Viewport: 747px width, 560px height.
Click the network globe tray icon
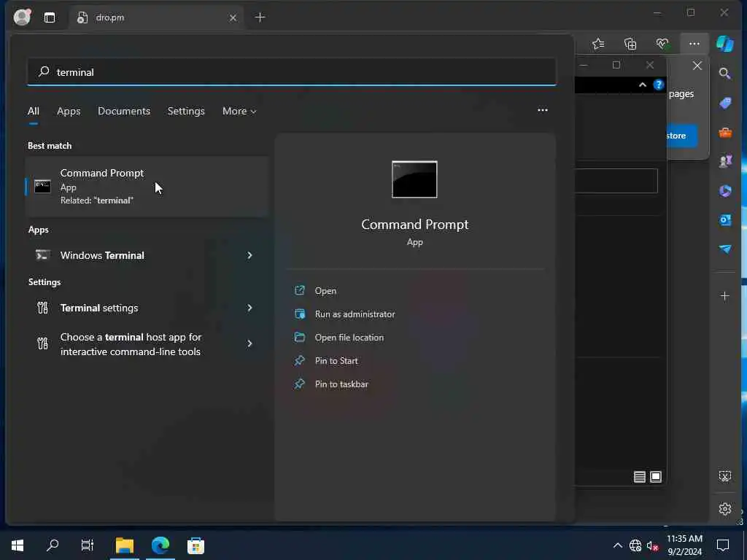pyautogui.click(x=635, y=545)
